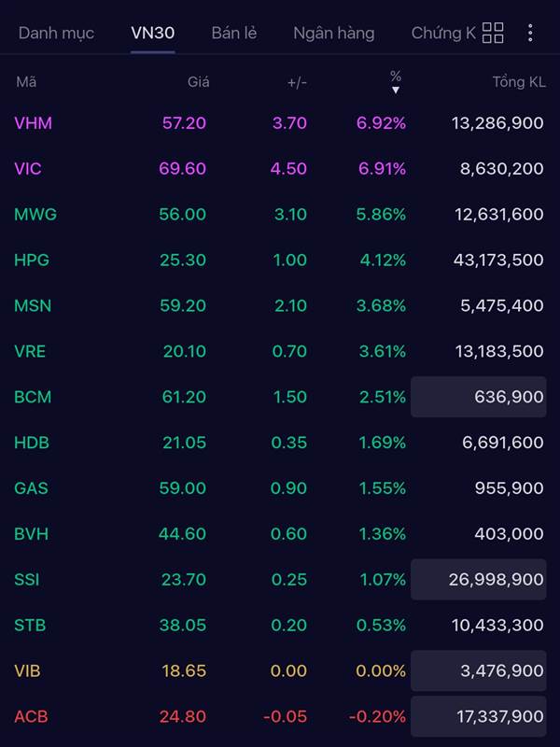560x747 pixels.
Task: Open the Ngân hàng tab
Action: 333,34
